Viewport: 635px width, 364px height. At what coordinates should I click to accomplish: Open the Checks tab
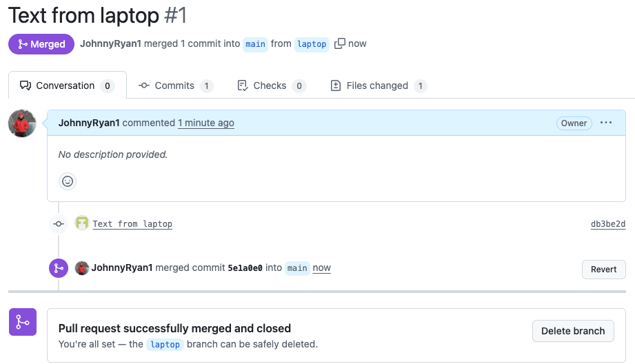point(271,85)
